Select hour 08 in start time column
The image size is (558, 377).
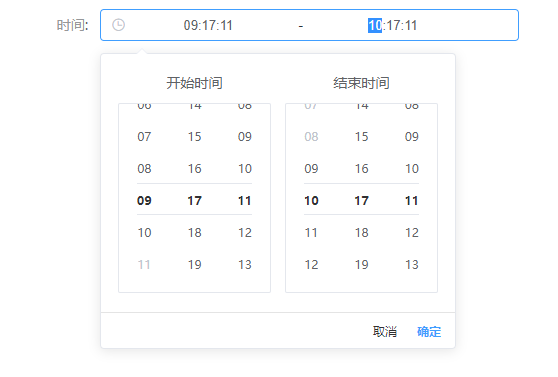coord(144,168)
